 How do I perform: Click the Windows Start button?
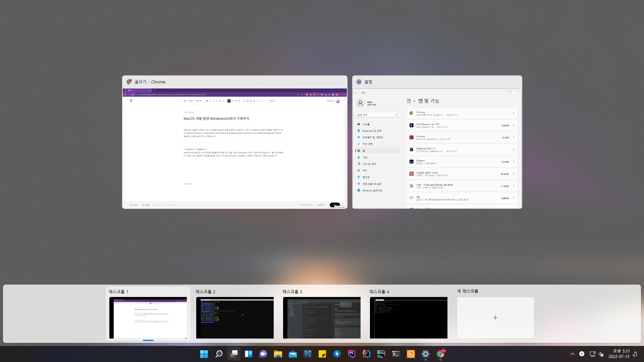coord(204,354)
